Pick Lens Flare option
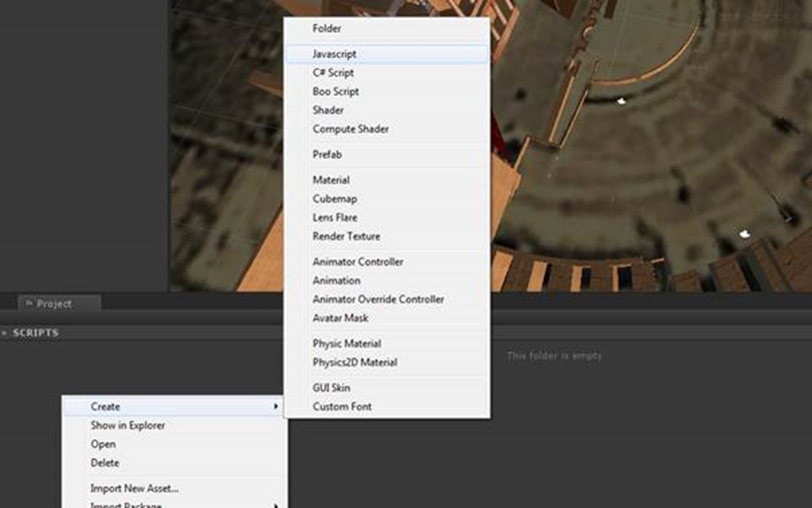 coord(335,217)
